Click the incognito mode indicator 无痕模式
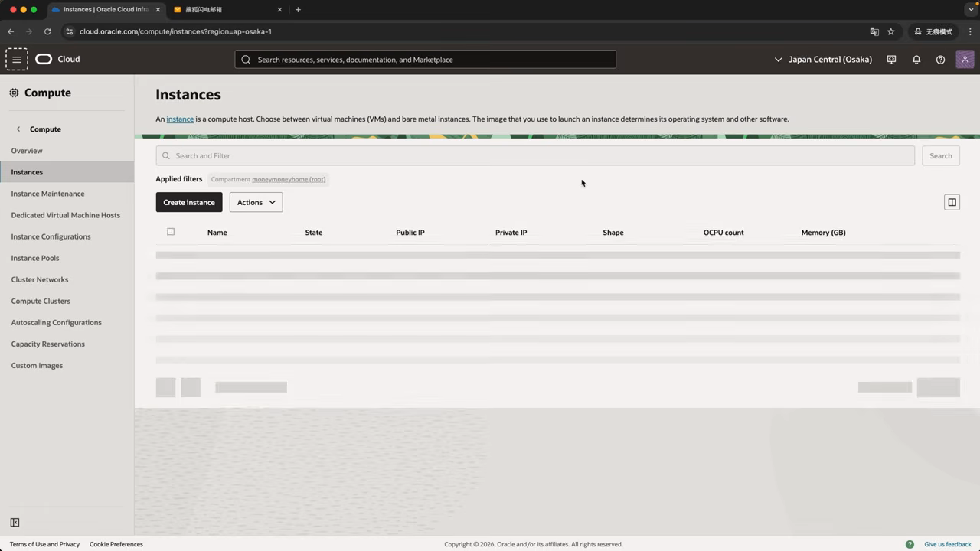980x551 pixels. tap(933, 31)
